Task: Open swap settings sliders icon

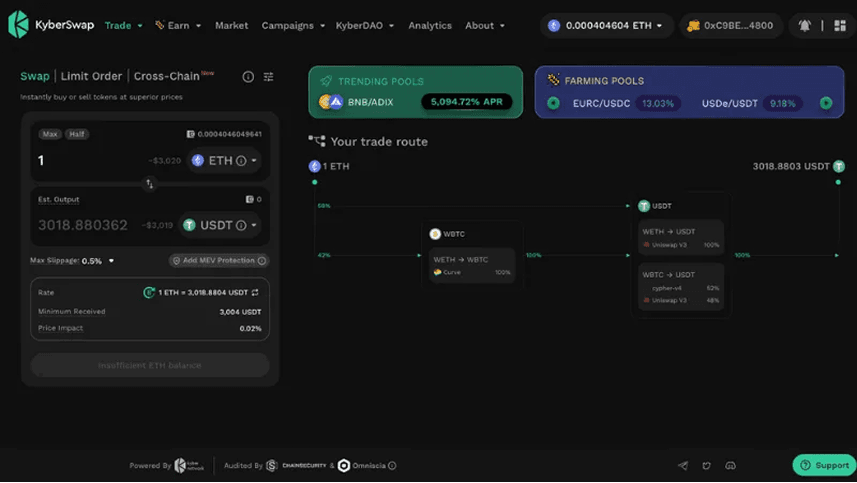Action: pos(268,77)
